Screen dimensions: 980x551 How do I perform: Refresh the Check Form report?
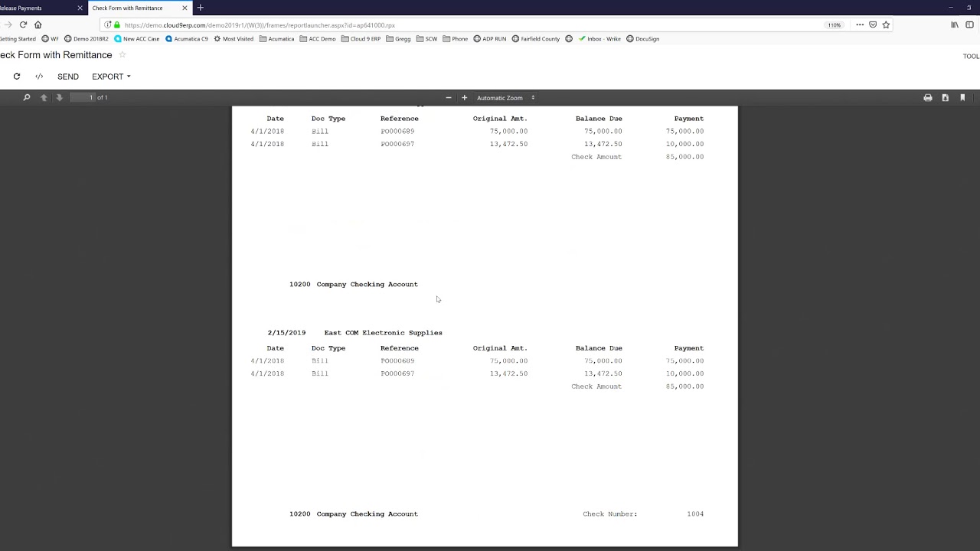click(x=17, y=77)
